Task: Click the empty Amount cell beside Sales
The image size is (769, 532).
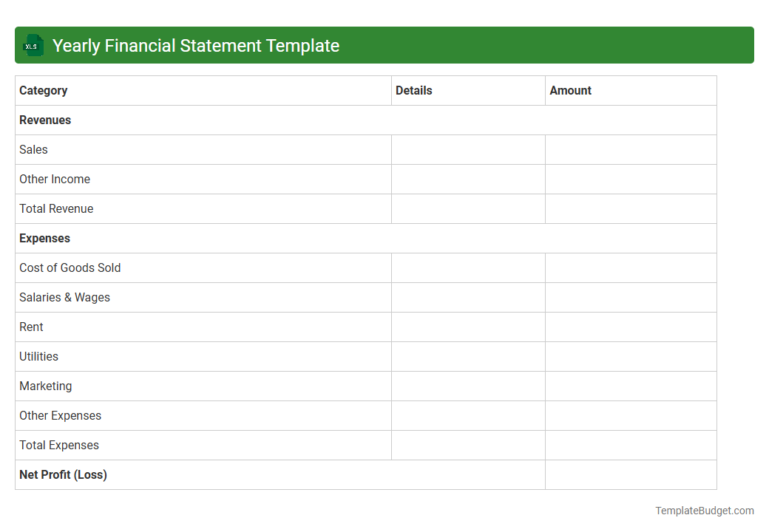Action: [x=630, y=149]
